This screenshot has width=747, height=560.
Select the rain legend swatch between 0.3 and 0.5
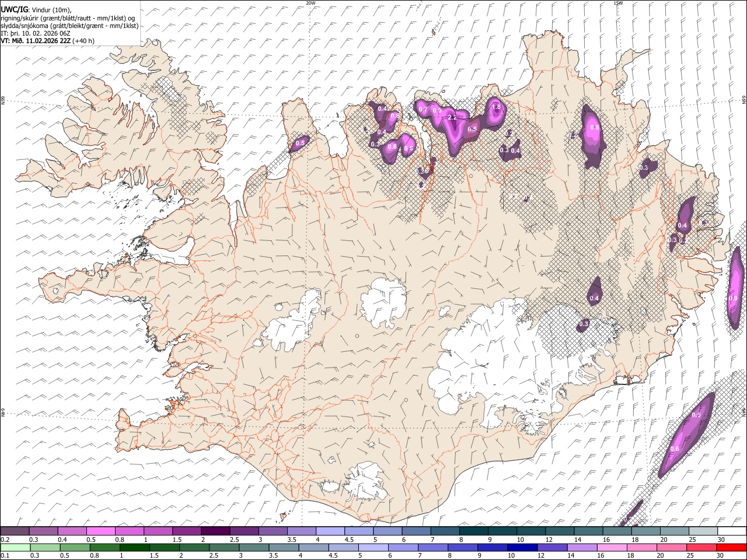(46, 547)
